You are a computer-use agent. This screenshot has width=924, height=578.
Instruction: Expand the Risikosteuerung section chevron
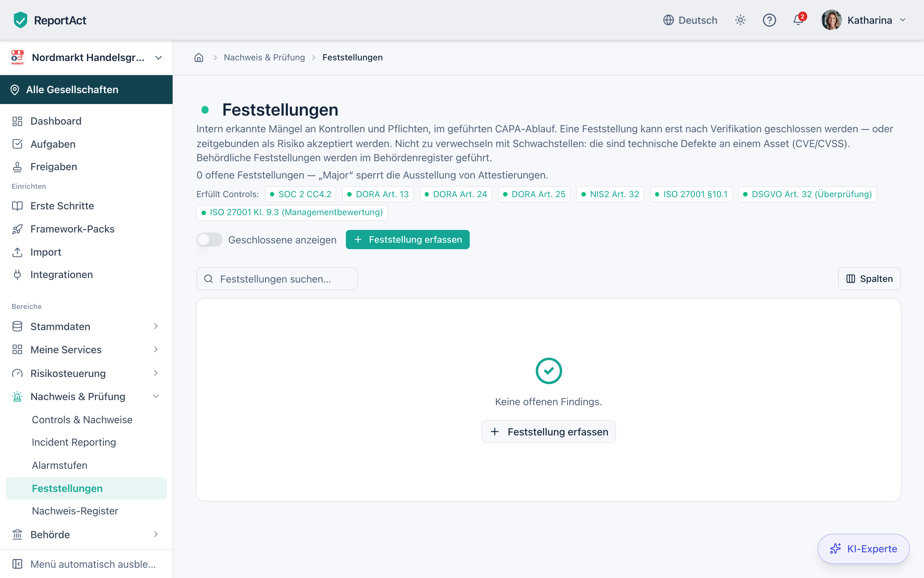tap(156, 373)
